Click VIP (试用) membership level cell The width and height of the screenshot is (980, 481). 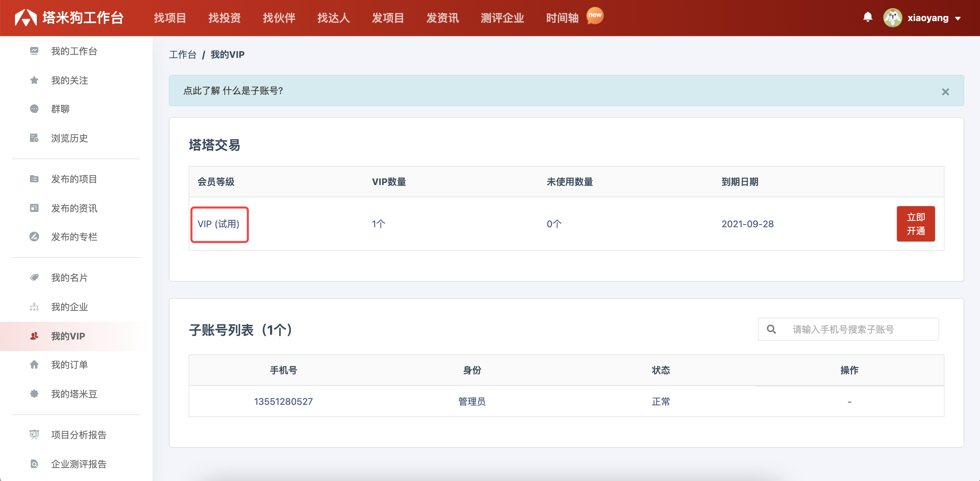click(219, 224)
